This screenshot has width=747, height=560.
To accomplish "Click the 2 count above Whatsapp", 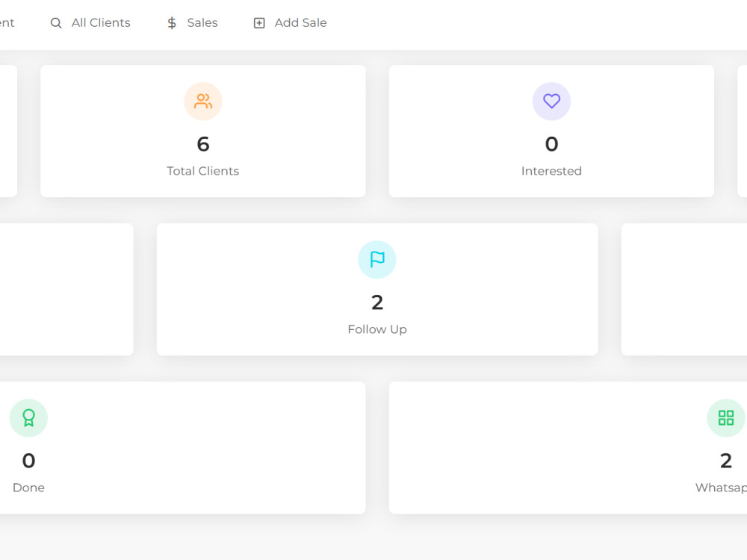I will coord(726,461).
